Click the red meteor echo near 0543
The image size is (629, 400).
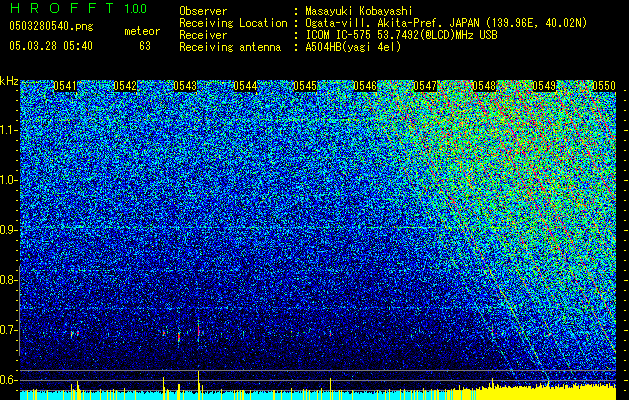(x=198, y=329)
